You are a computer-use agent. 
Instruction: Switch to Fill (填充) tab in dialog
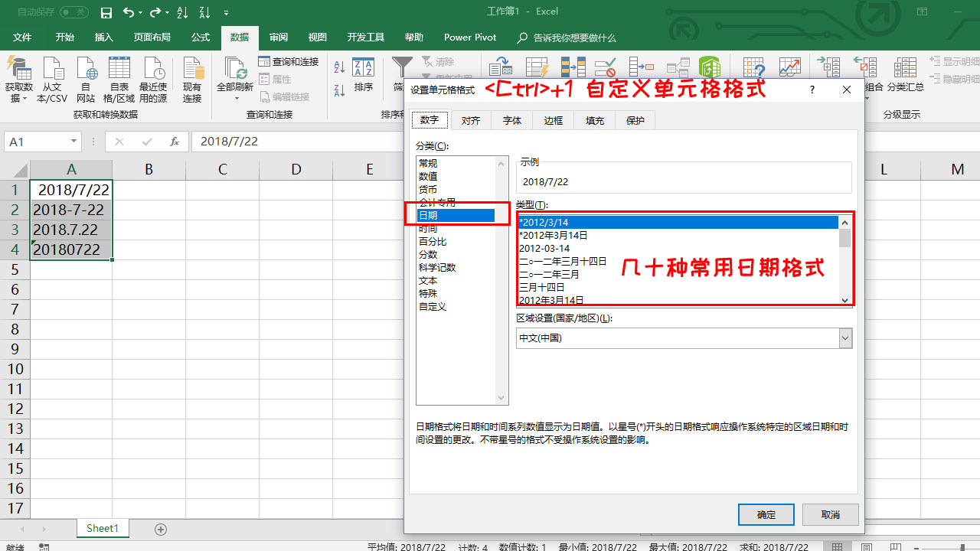(x=595, y=120)
